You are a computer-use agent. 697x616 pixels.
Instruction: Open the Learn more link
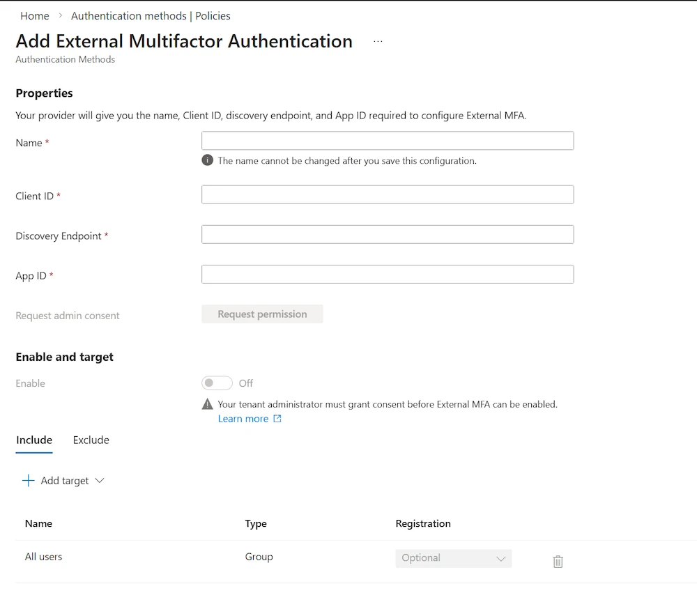243,419
